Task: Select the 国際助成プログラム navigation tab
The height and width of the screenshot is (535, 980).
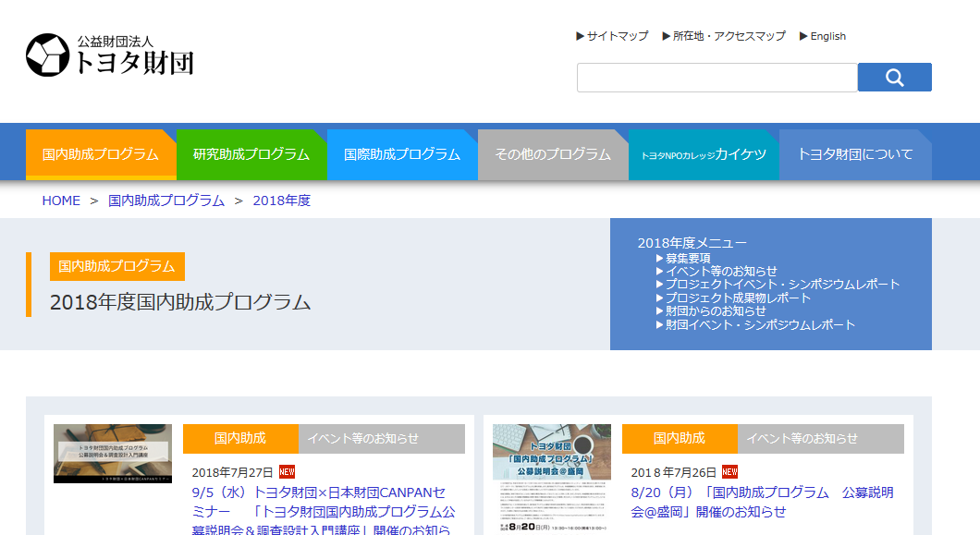Action: [402, 154]
